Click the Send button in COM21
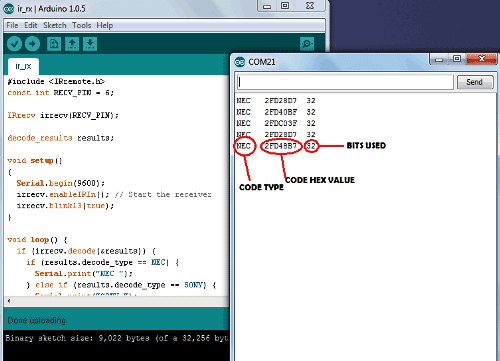 [475, 82]
